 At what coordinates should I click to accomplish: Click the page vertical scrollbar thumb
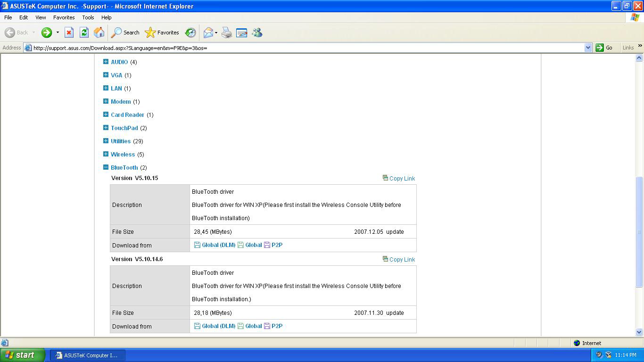click(639, 231)
